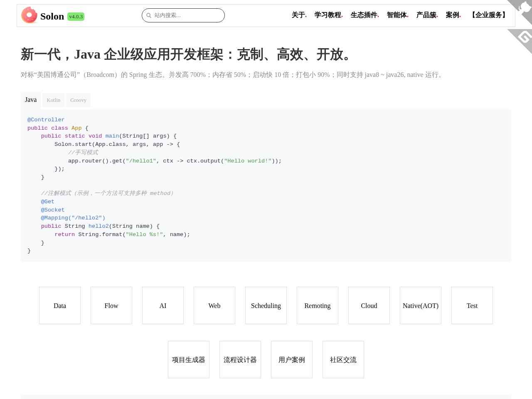Open the Native(AOT) category tile
Viewport: 532px width, 399px height.
[421, 305]
